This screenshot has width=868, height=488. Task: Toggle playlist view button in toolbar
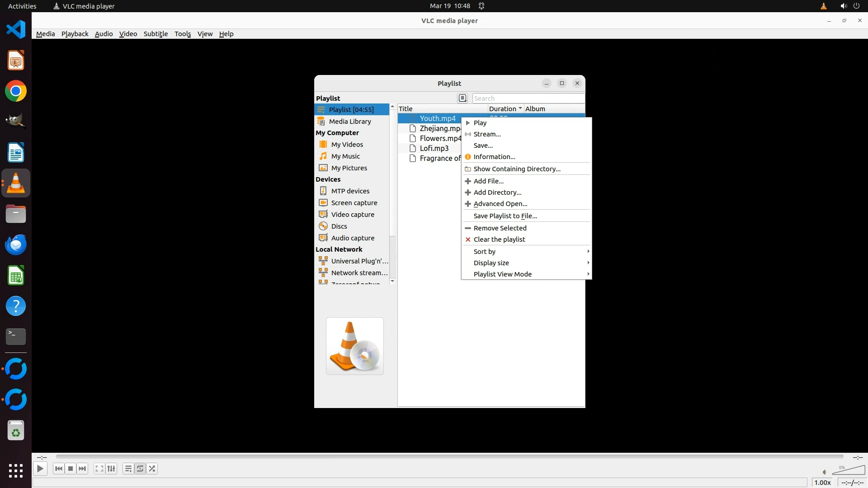[x=128, y=469]
